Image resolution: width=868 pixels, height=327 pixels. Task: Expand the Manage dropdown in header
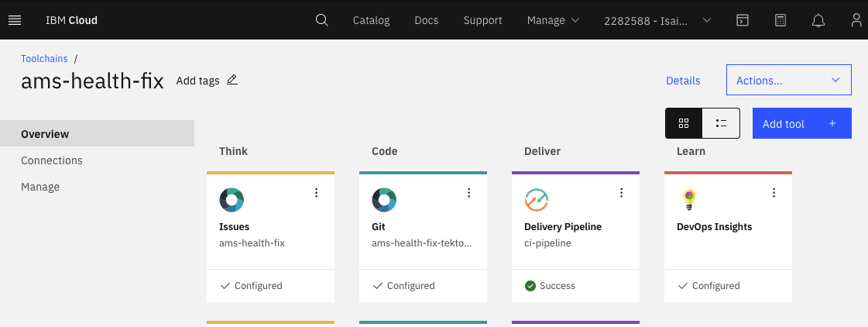click(x=553, y=20)
